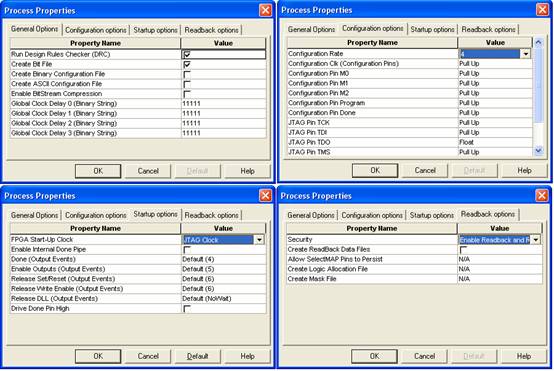
Task: Toggle the Create Bit File checkbox
Action: point(187,64)
